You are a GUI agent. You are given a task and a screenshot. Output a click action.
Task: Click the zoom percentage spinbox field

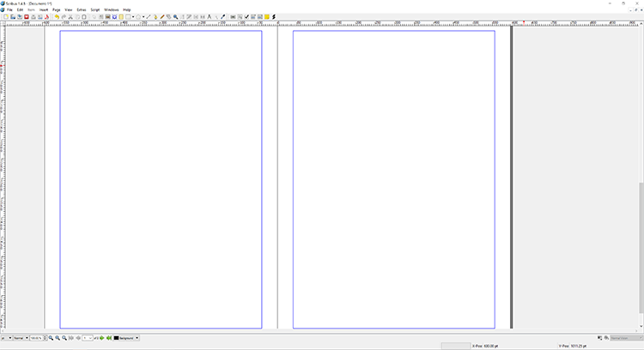tap(38, 338)
